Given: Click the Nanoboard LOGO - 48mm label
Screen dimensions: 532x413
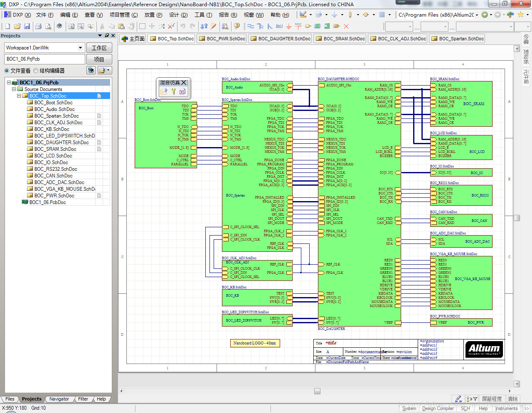Looking at the screenshot, I should (x=255, y=343).
